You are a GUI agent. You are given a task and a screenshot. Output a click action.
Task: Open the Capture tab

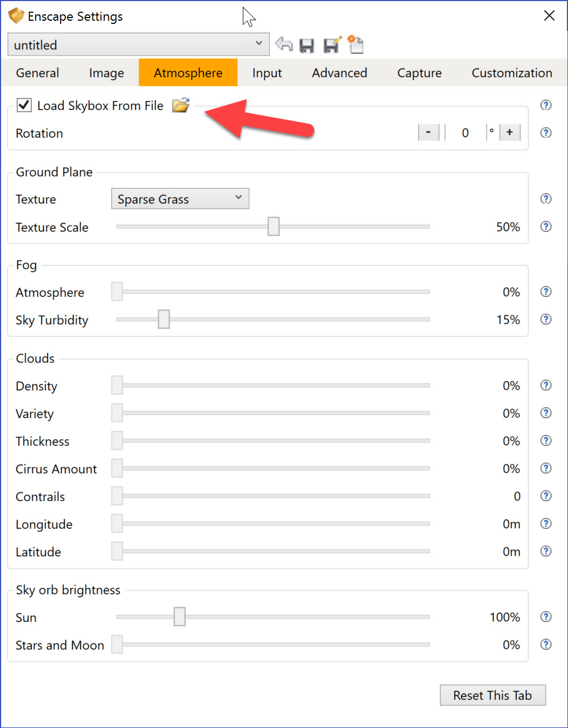pyautogui.click(x=419, y=73)
